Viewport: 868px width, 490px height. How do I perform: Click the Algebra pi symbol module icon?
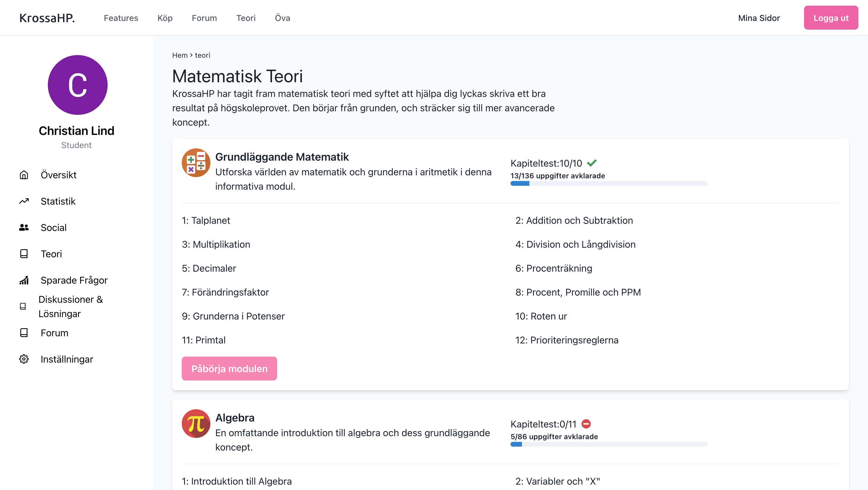tap(196, 424)
